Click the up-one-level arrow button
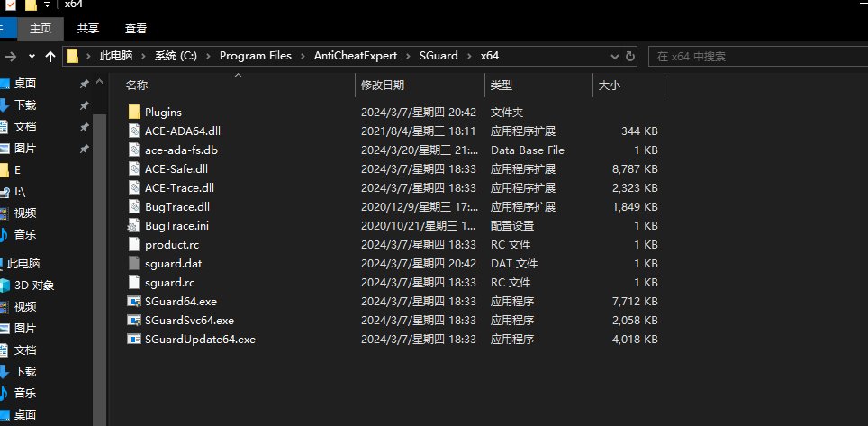Image resolution: width=868 pixels, height=426 pixels. [50, 56]
